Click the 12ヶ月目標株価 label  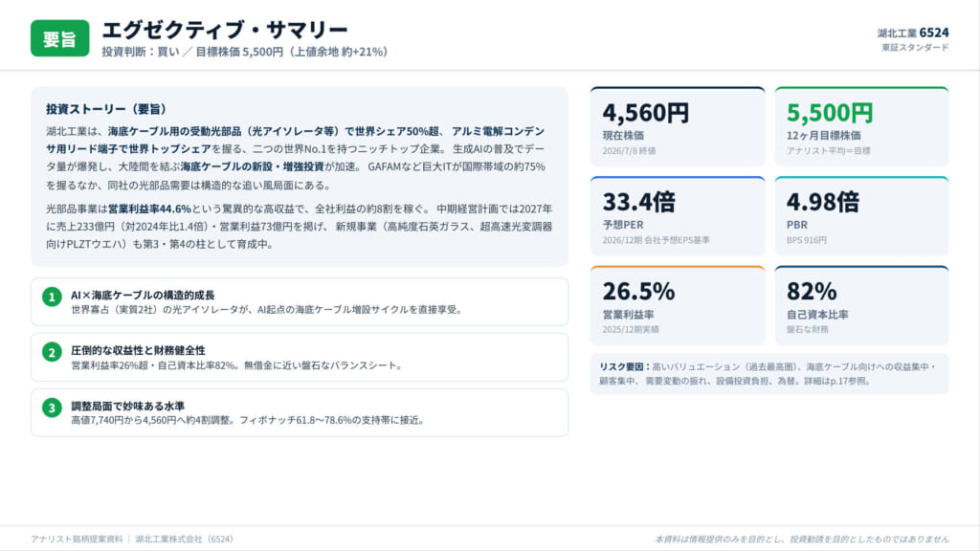click(x=824, y=136)
